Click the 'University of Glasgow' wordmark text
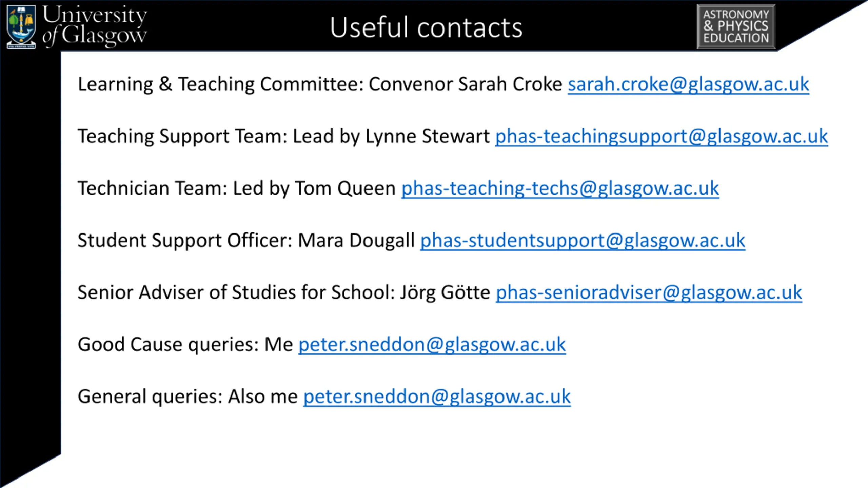Viewport: 868px width, 488px height. tap(95, 26)
